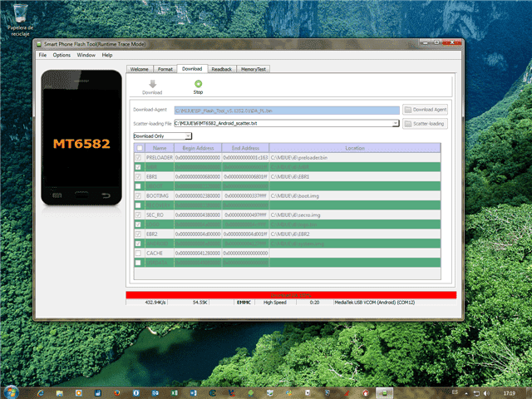Click the green Stop icon

[x=198, y=83]
